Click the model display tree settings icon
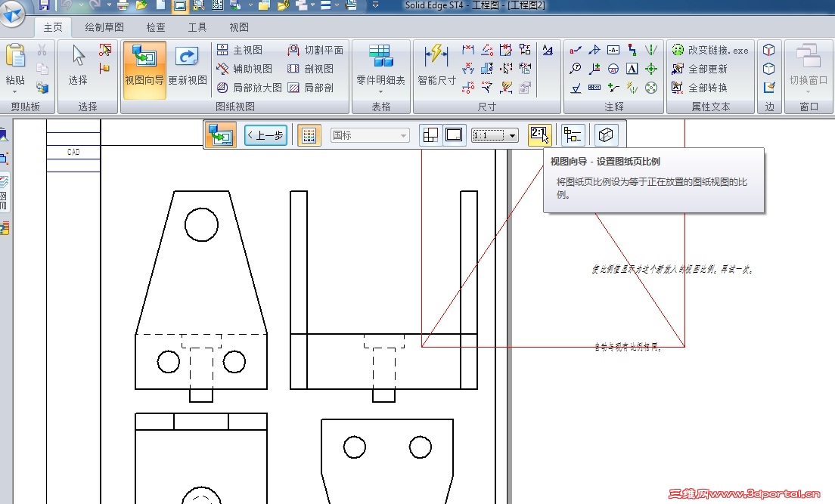The width and height of the screenshot is (835, 504). click(x=573, y=135)
